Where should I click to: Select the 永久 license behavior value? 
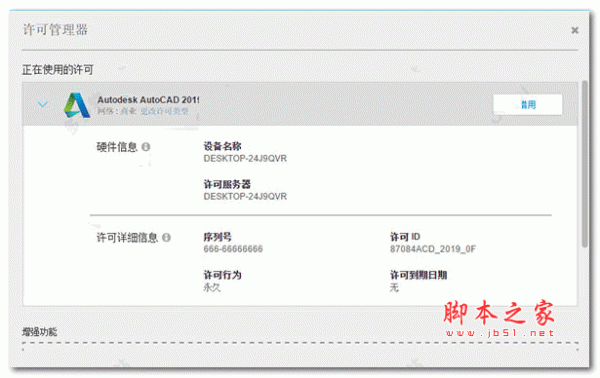pyautogui.click(x=212, y=287)
